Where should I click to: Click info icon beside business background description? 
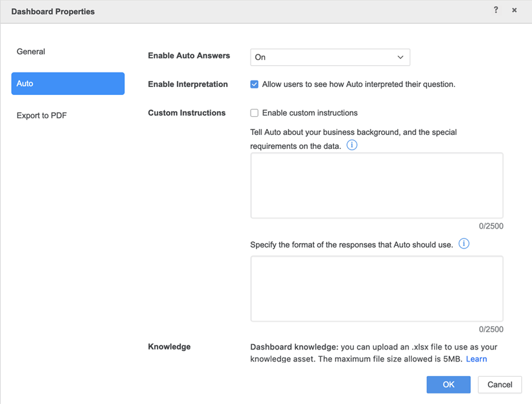(x=352, y=146)
